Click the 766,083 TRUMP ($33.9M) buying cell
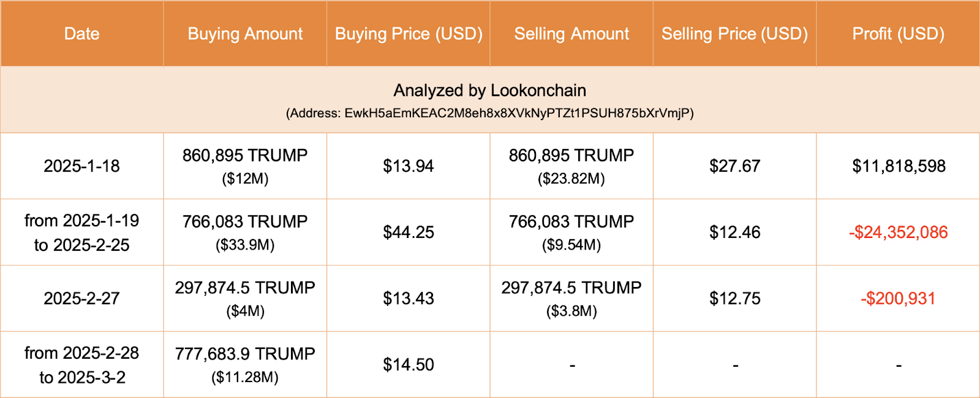This screenshot has width=980, height=398. tap(245, 232)
